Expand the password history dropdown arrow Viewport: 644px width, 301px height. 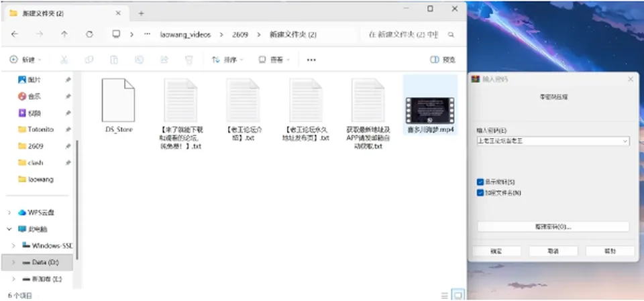coord(625,141)
